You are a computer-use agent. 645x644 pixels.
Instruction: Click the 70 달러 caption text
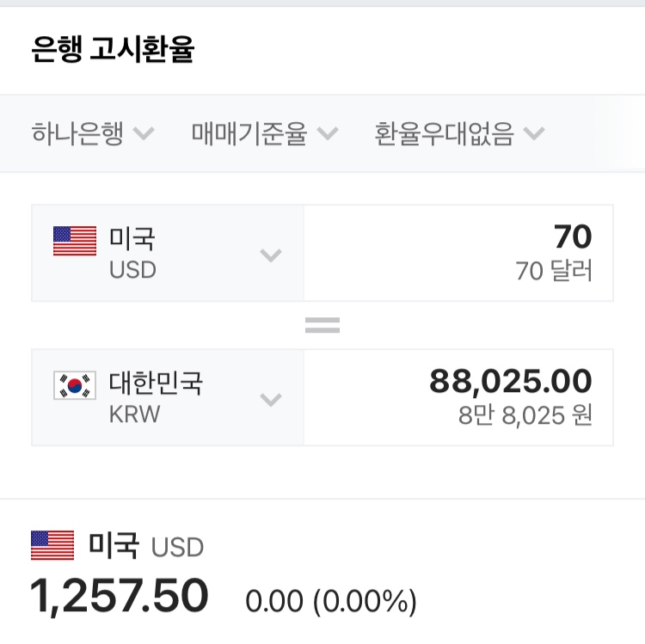(x=554, y=272)
